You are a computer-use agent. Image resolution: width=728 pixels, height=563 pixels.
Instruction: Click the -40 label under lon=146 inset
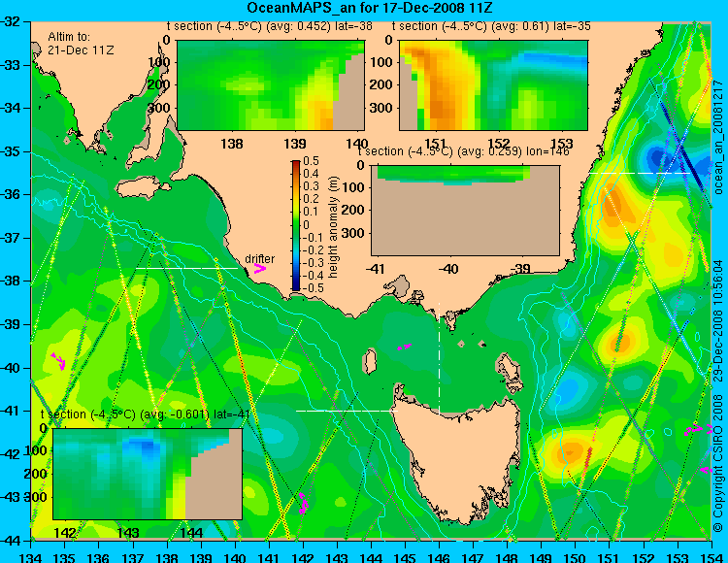[448, 269]
